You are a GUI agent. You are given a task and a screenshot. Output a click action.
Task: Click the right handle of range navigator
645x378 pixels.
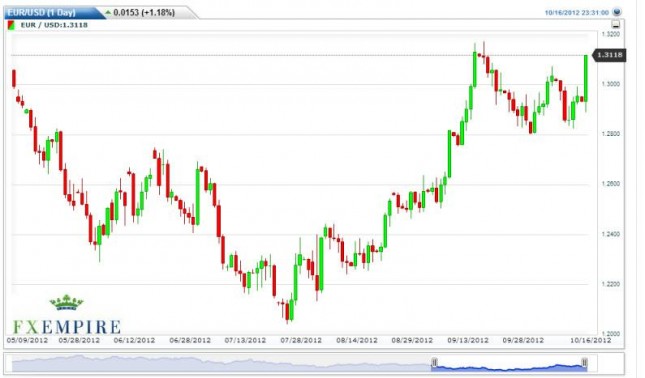pos(584,362)
